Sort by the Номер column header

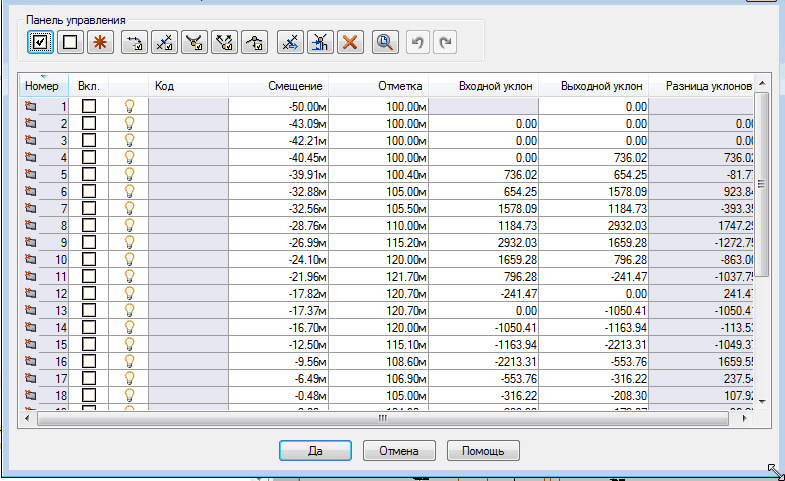tap(43, 86)
